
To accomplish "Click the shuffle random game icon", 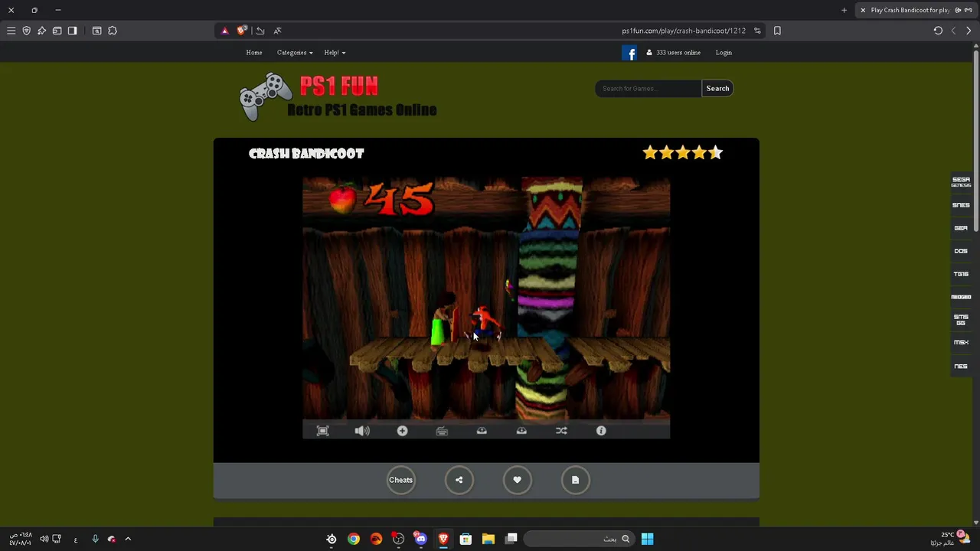I will coord(561,431).
